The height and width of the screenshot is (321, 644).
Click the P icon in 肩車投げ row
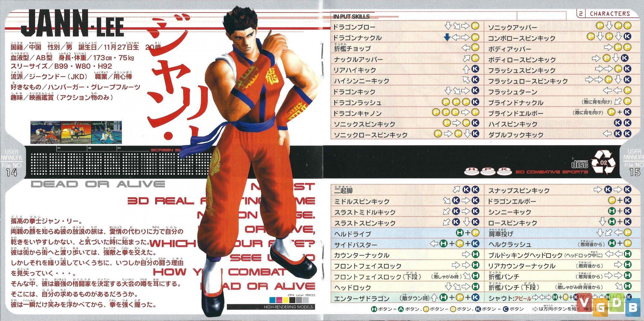click(x=627, y=233)
